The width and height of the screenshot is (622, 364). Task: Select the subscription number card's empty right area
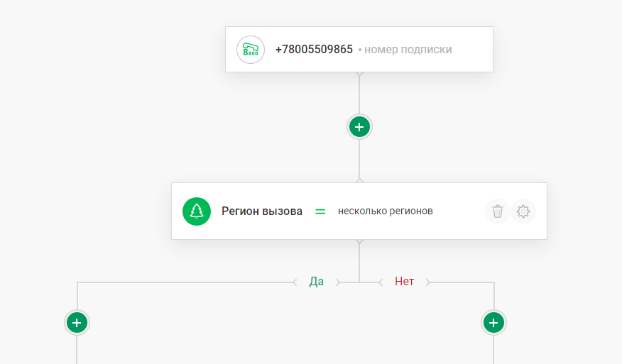pos(472,50)
